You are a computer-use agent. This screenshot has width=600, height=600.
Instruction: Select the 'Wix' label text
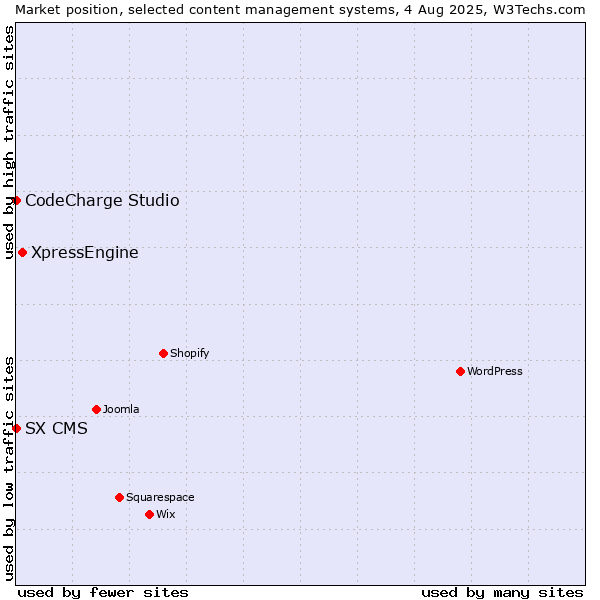[x=165, y=514]
